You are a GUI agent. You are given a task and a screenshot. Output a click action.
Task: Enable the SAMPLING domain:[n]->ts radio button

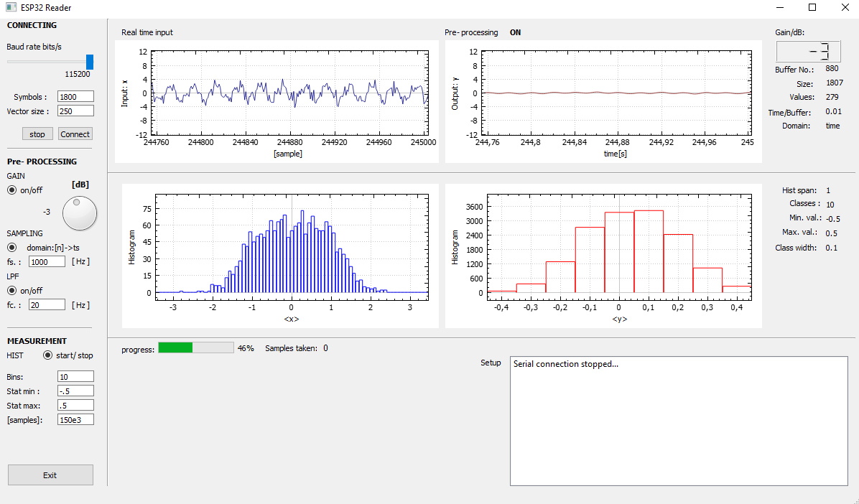11,248
